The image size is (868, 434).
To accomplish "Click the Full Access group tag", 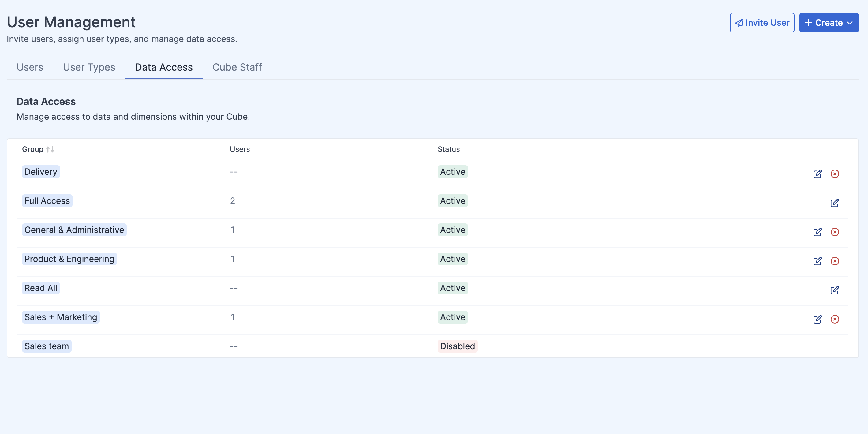I will [x=47, y=201].
